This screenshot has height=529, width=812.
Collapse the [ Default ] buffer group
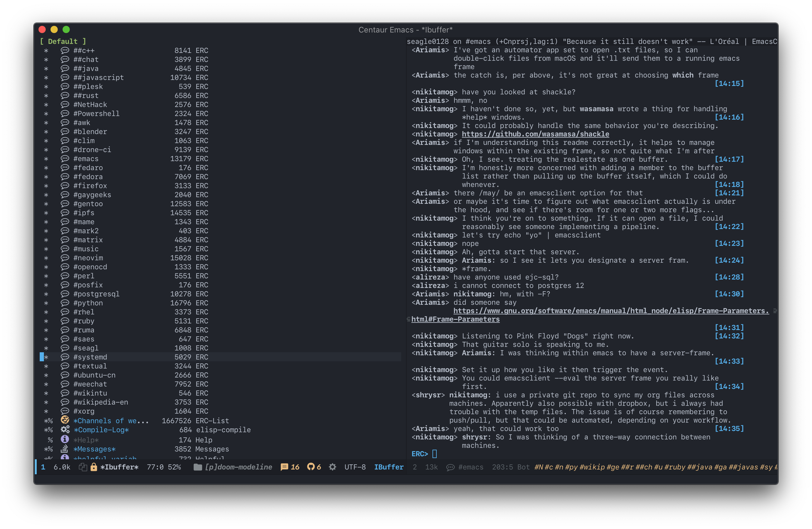click(63, 41)
